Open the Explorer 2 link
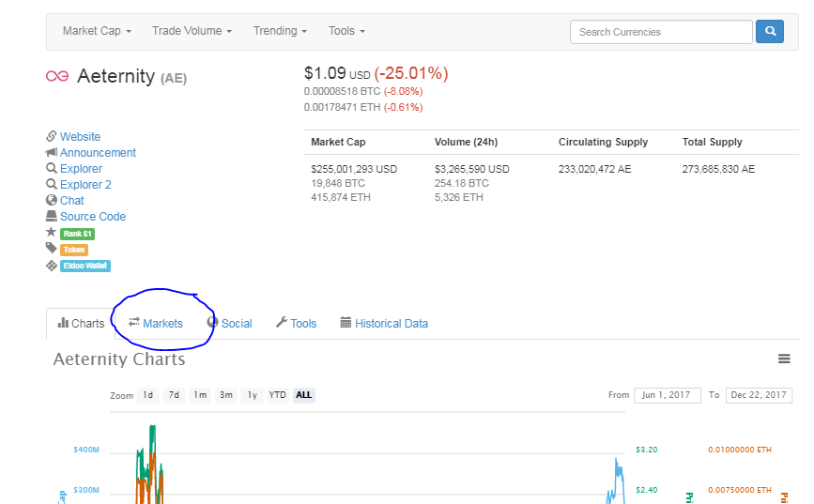Image resolution: width=814 pixels, height=504 pixels. point(85,185)
